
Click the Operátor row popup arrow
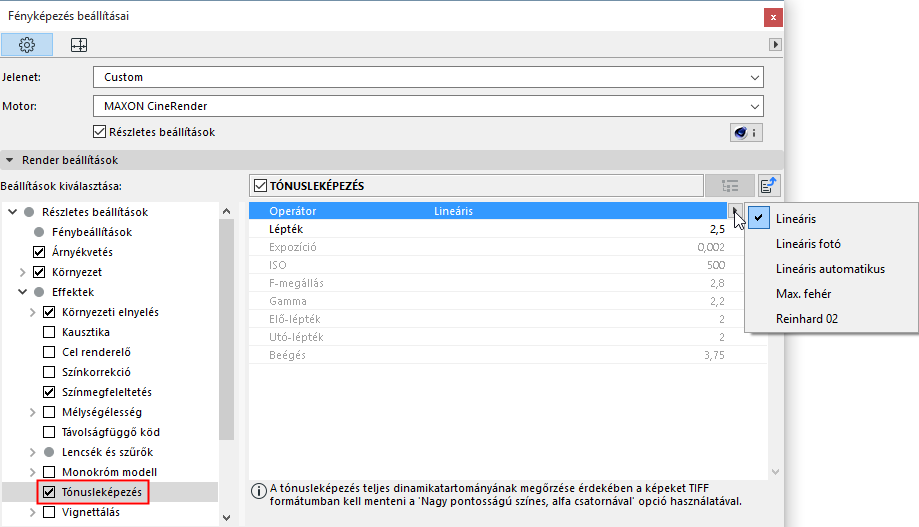735,210
